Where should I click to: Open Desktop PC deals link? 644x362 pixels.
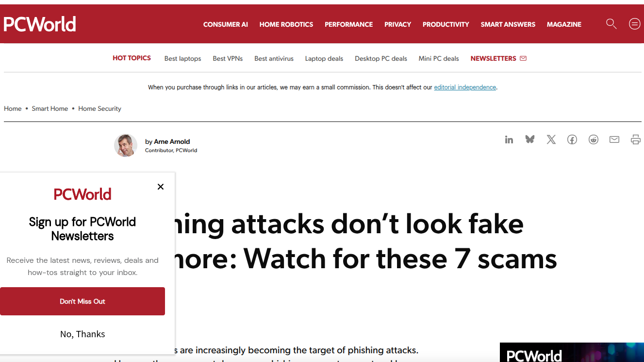[381, 58]
